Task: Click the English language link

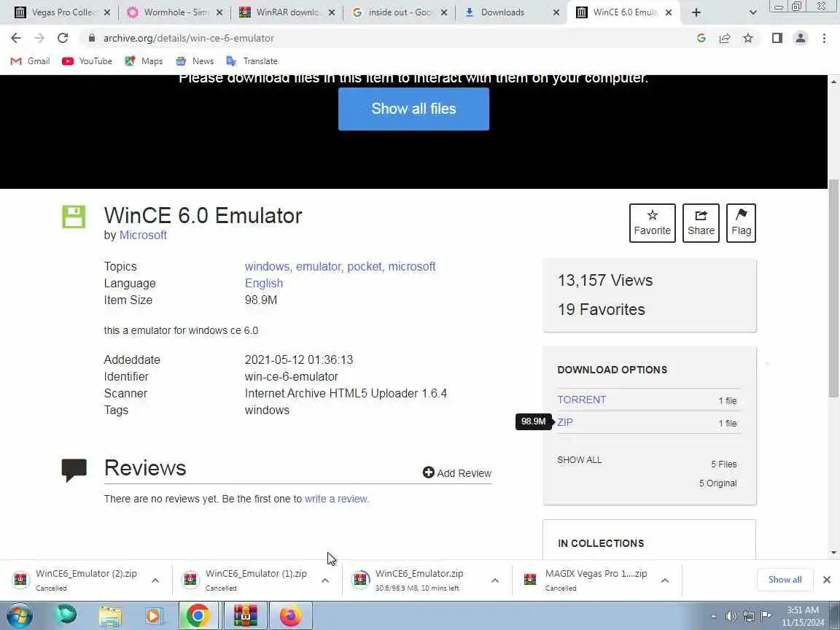Action: click(x=264, y=284)
